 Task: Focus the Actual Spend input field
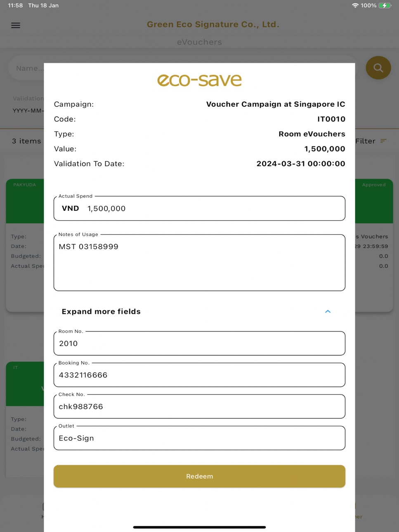pyautogui.click(x=199, y=208)
